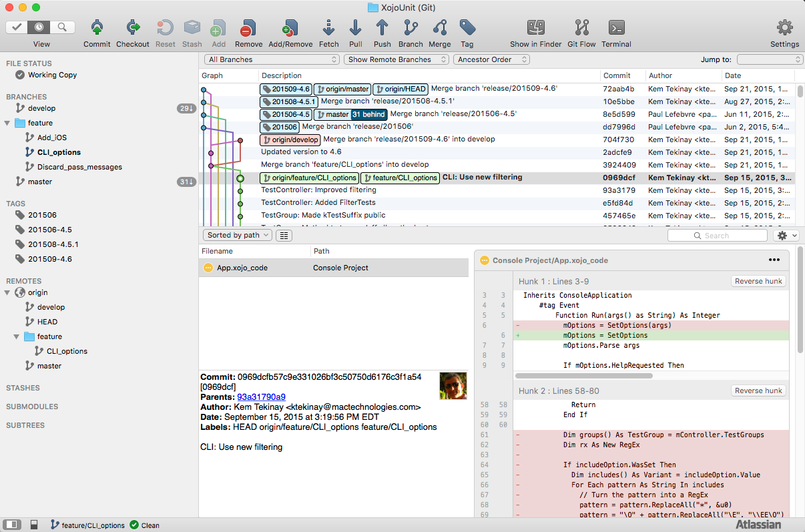Click the file Search field
The image size is (805, 532).
[718, 236]
